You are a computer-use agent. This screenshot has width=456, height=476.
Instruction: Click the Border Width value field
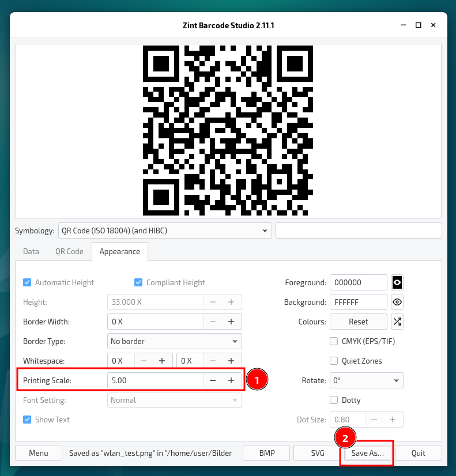click(156, 322)
